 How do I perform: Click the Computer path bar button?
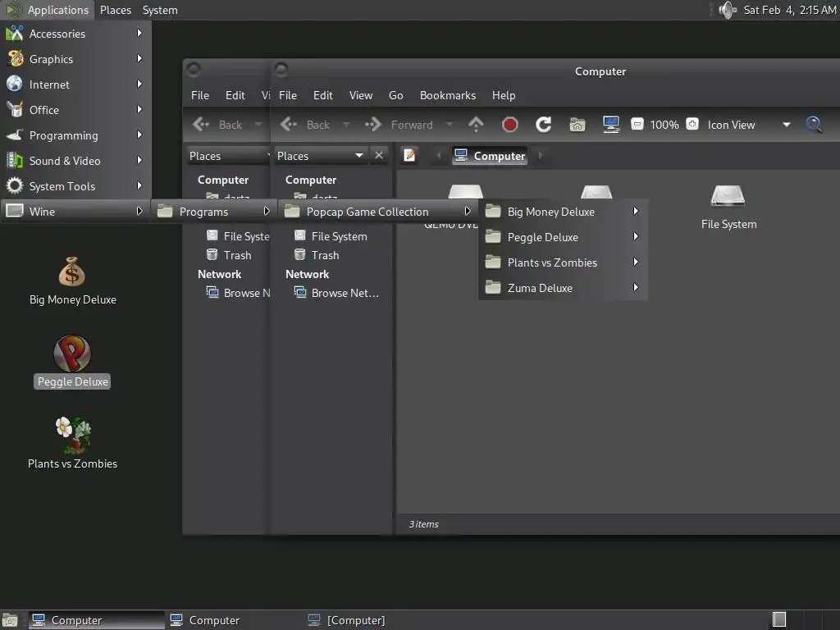[490, 156]
